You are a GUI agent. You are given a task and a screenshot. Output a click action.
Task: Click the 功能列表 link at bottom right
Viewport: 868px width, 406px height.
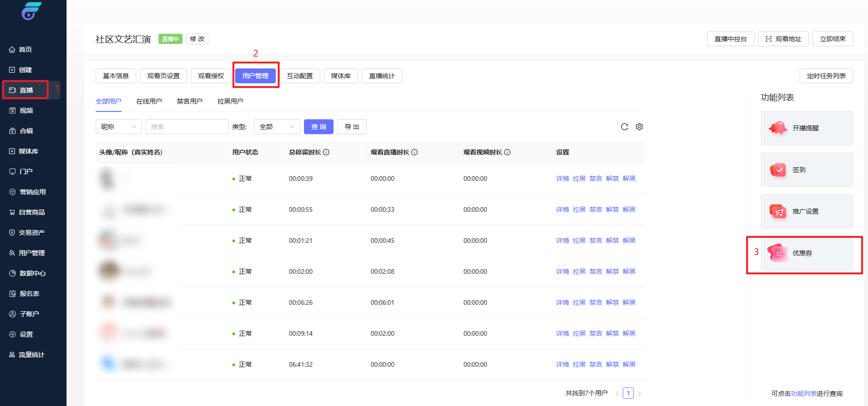click(803, 394)
